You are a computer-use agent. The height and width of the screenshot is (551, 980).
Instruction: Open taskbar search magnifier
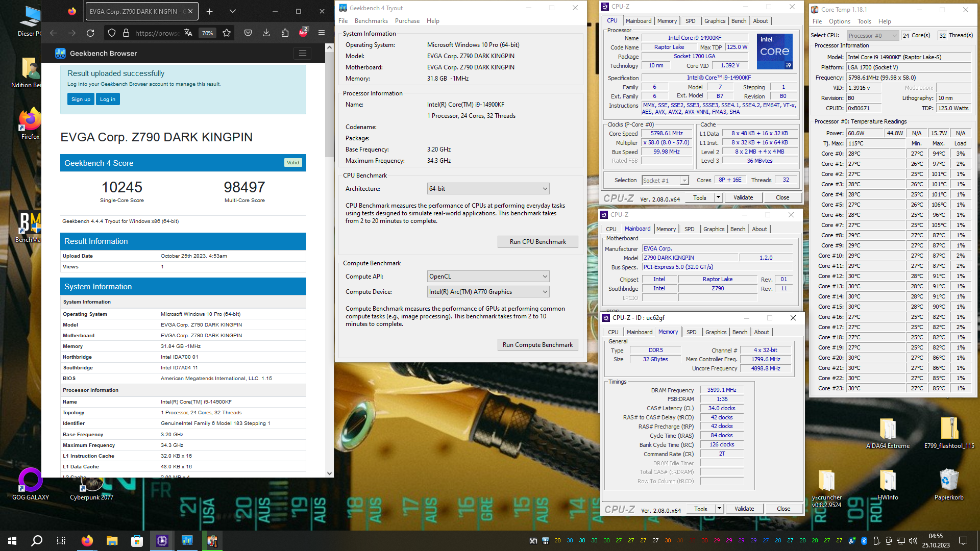click(x=37, y=541)
